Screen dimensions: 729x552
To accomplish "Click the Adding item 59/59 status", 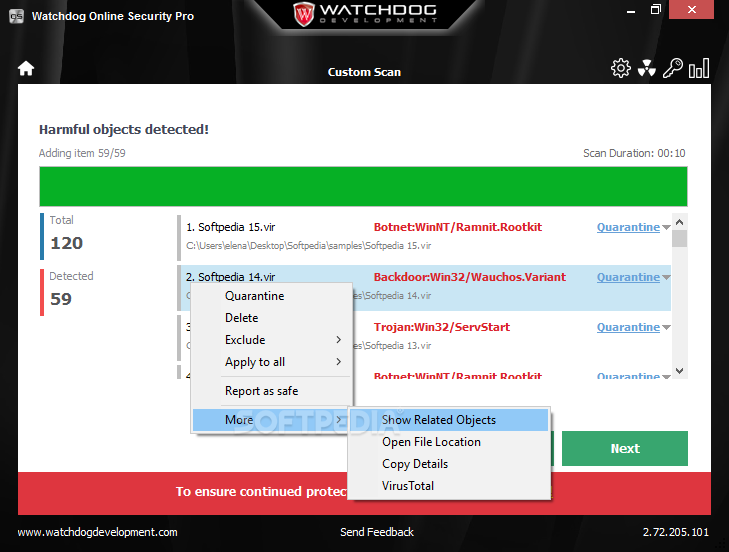I will pos(82,153).
